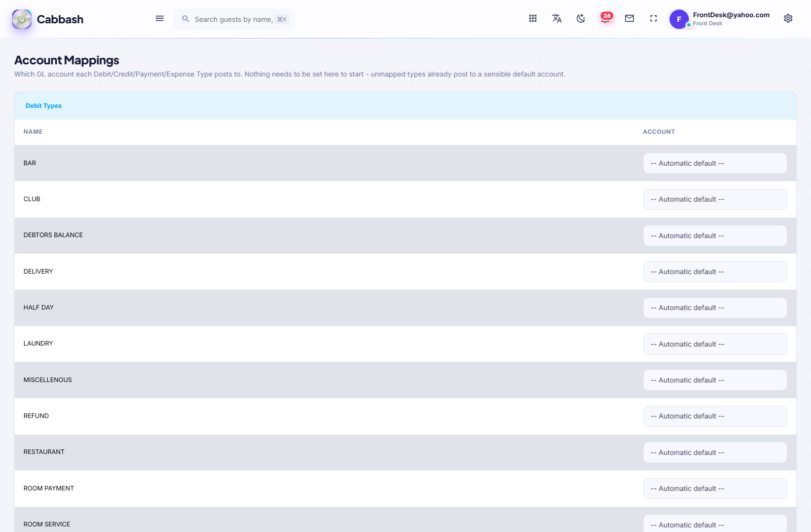Select the BAR row name

click(x=30, y=163)
